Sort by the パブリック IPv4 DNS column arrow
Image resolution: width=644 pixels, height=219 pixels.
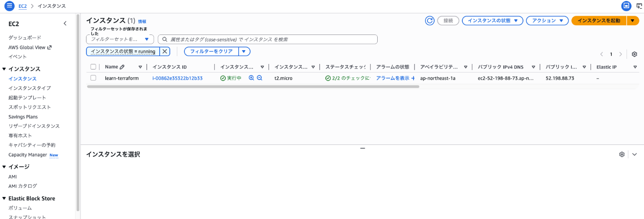coord(533,67)
